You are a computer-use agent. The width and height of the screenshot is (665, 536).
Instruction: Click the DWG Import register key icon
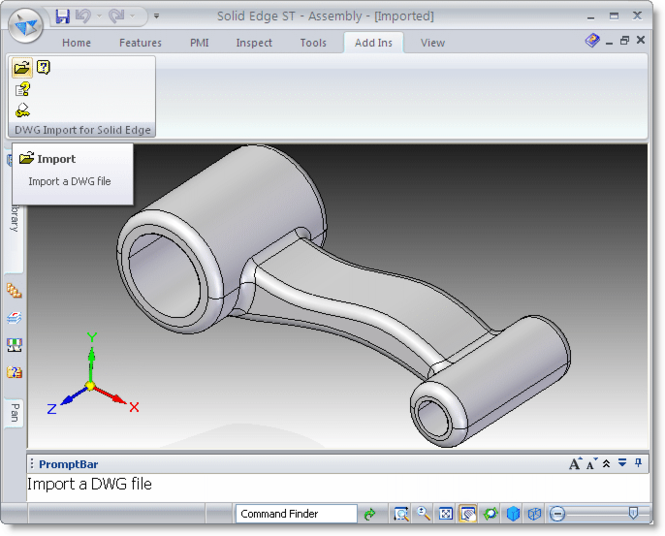22,110
